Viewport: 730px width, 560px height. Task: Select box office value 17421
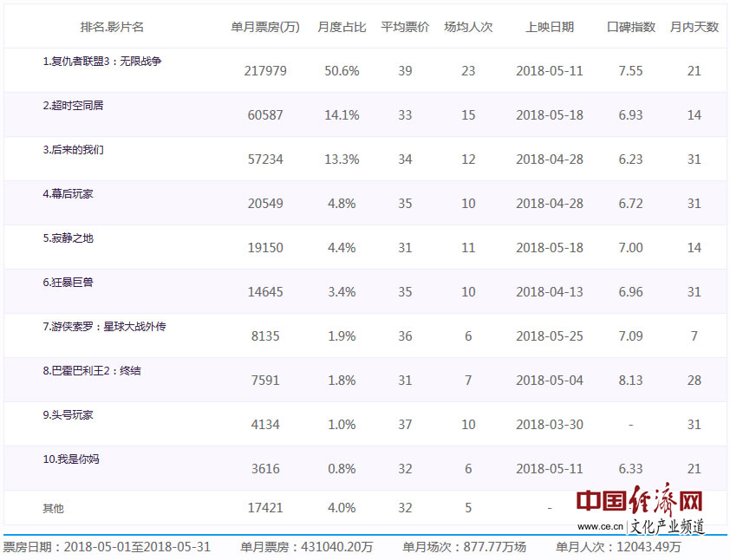pyautogui.click(x=265, y=507)
